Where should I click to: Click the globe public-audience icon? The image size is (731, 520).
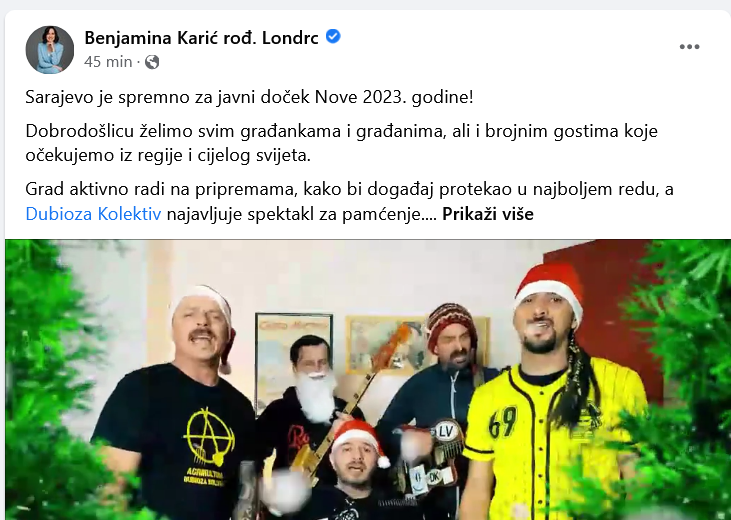[x=152, y=62]
